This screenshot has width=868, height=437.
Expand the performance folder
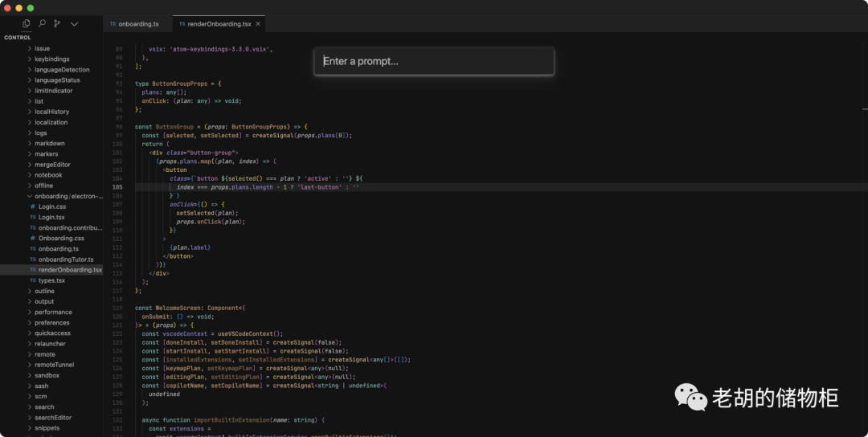(51, 312)
